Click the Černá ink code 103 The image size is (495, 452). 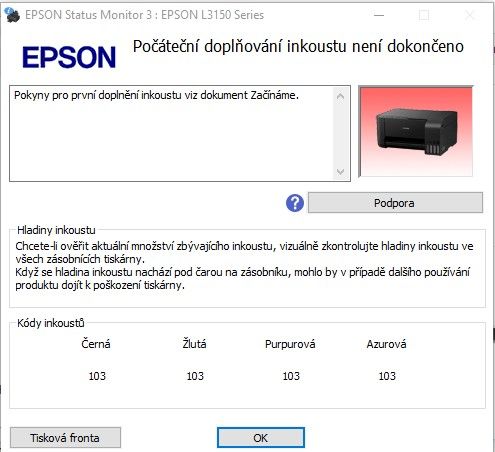pos(97,376)
